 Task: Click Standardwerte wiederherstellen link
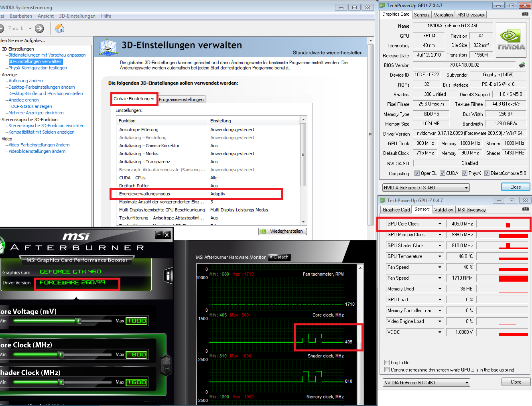click(327, 53)
